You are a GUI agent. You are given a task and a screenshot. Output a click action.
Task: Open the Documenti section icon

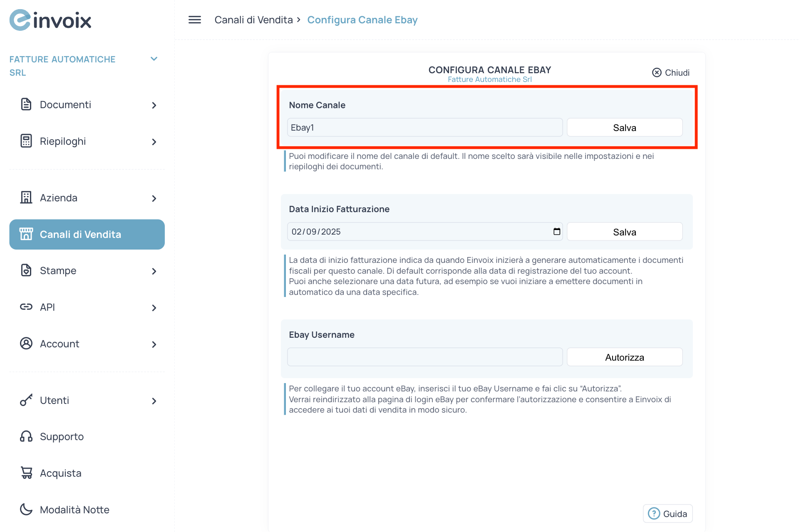pos(26,104)
